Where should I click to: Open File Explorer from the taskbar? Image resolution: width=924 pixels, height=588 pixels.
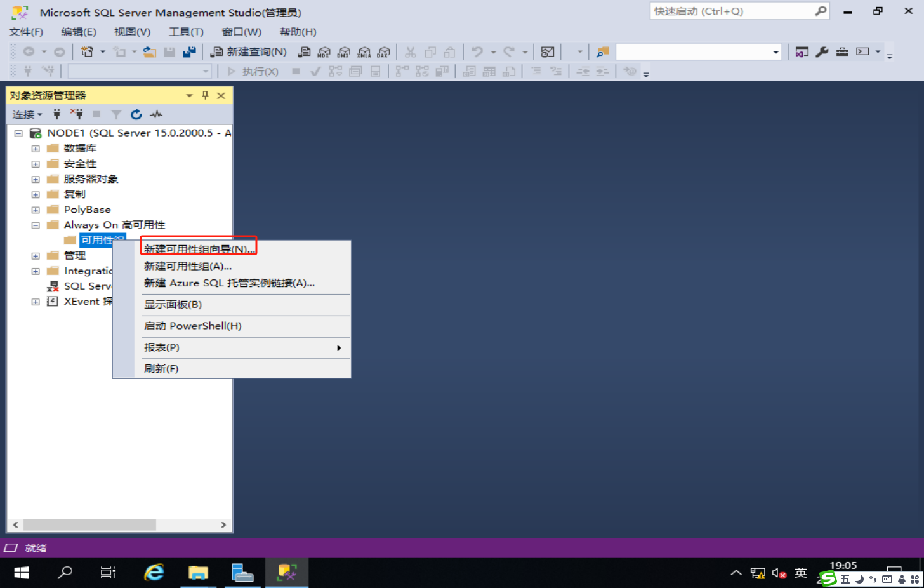pos(198,573)
